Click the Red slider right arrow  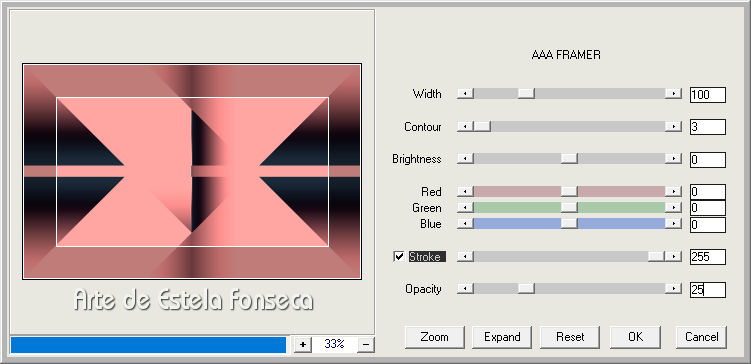(673, 191)
